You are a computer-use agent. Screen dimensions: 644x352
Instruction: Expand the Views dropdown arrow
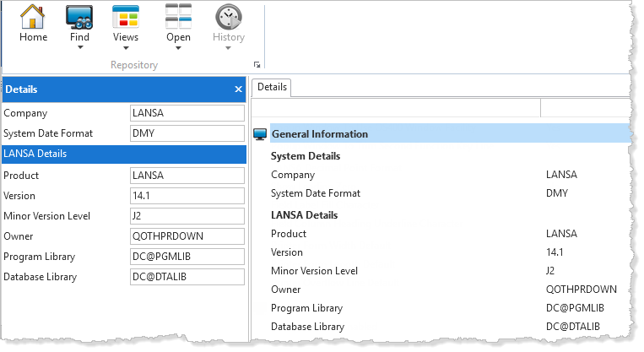pyautogui.click(x=126, y=48)
